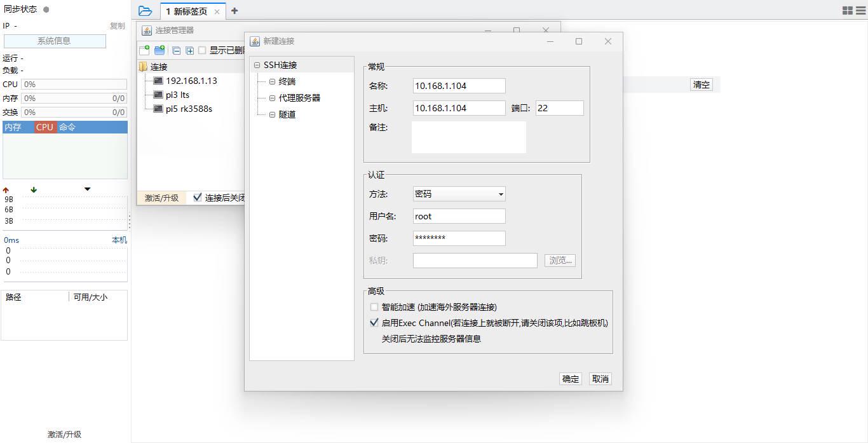This screenshot has width=868, height=443.
Task: Open the hamburger menu icon at top right
Action: [x=860, y=11]
